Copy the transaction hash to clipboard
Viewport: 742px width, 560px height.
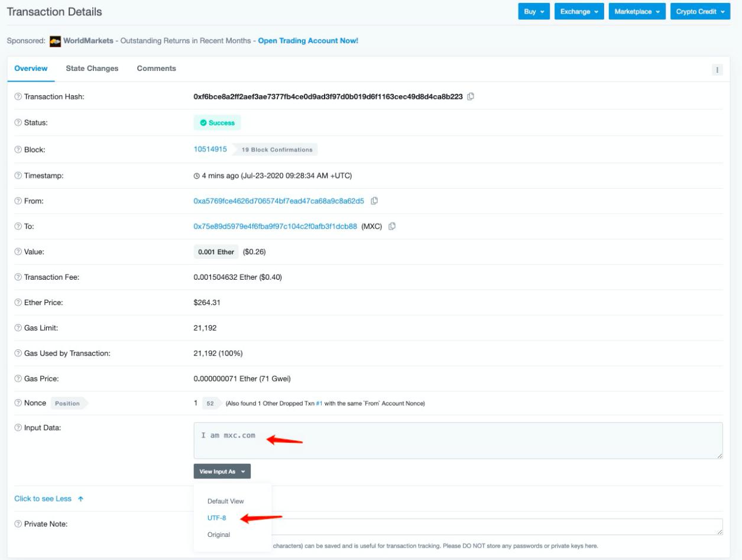pos(471,97)
